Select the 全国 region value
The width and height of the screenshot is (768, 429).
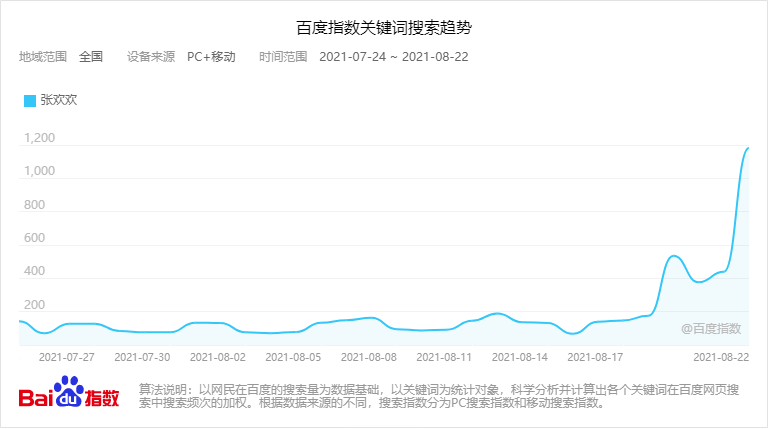[x=91, y=57]
